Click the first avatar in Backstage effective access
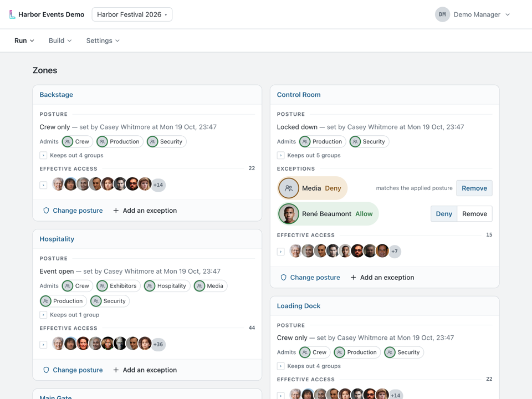 tap(58, 184)
